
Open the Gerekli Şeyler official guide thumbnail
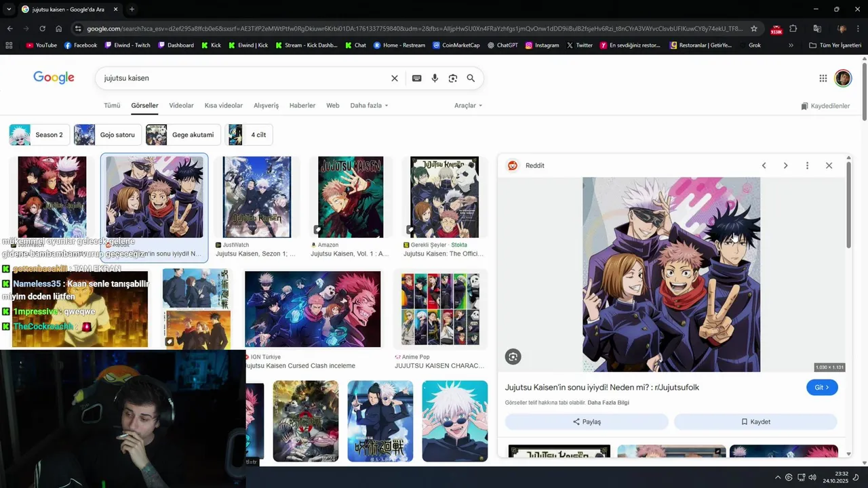pyautogui.click(x=445, y=197)
